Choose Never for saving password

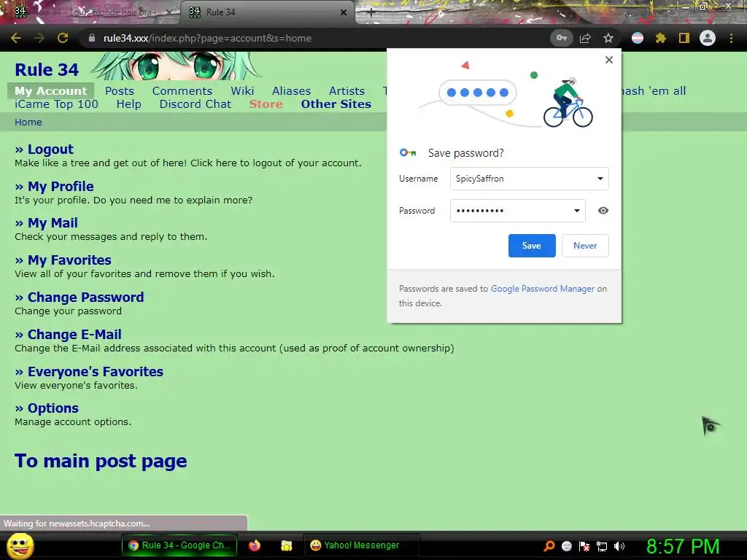pyautogui.click(x=585, y=246)
